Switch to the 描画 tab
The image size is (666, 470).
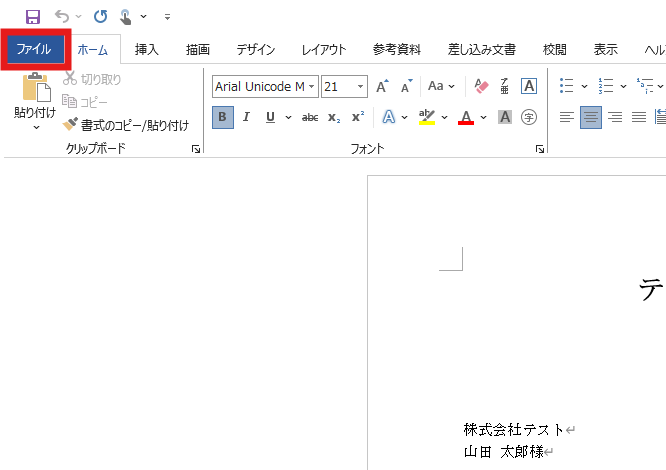198,50
